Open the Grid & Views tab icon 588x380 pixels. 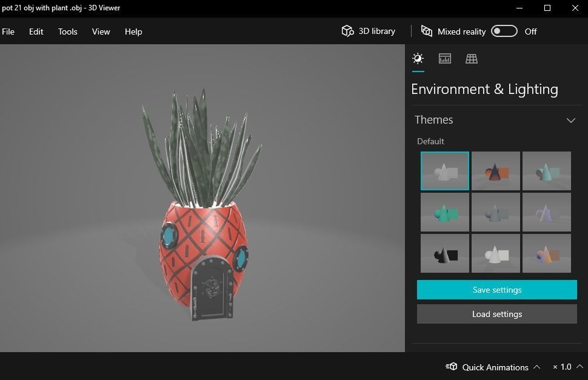point(472,58)
